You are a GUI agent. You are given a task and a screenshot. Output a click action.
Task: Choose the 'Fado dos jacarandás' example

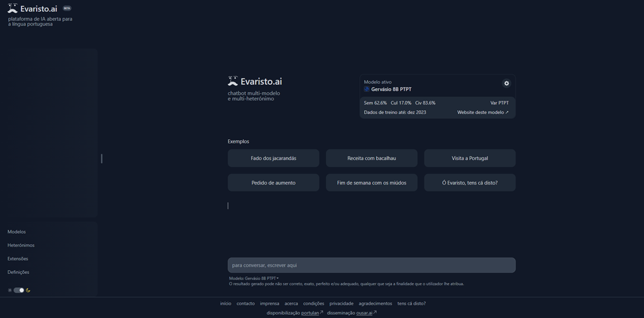click(x=274, y=159)
